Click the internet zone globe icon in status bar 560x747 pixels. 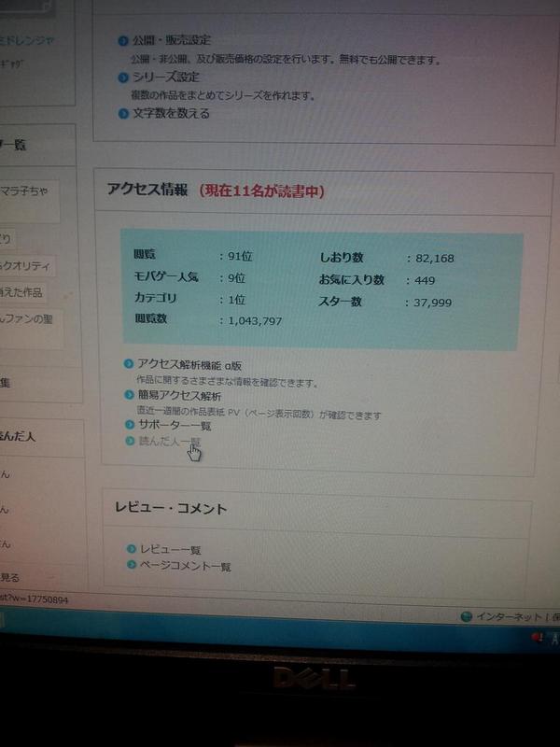(466, 617)
